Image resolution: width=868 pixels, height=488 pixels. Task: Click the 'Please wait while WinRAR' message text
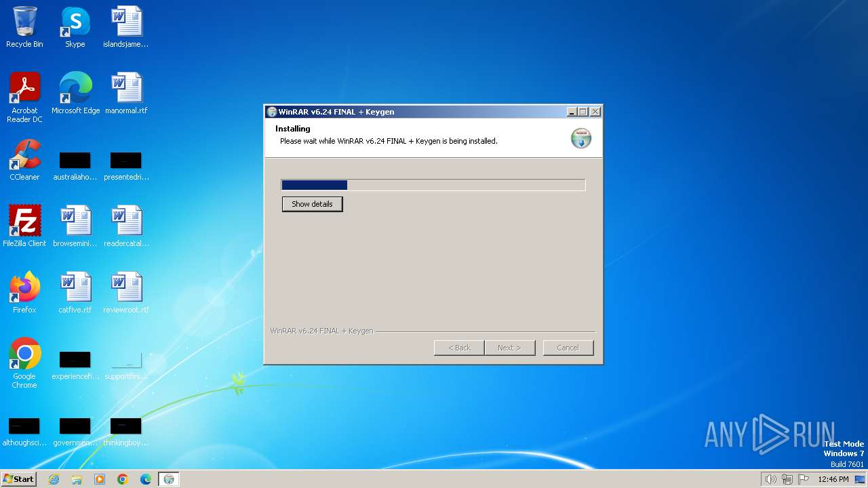coord(389,141)
